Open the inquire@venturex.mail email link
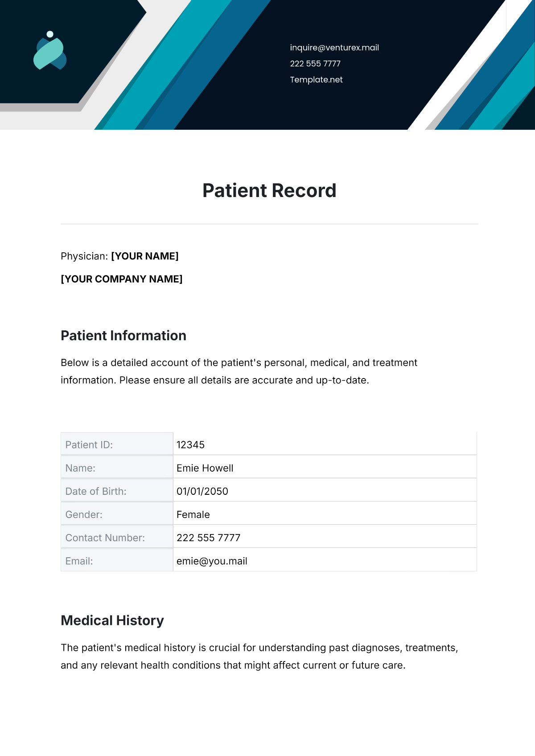The image size is (535, 756). pyautogui.click(x=334, y=48)
